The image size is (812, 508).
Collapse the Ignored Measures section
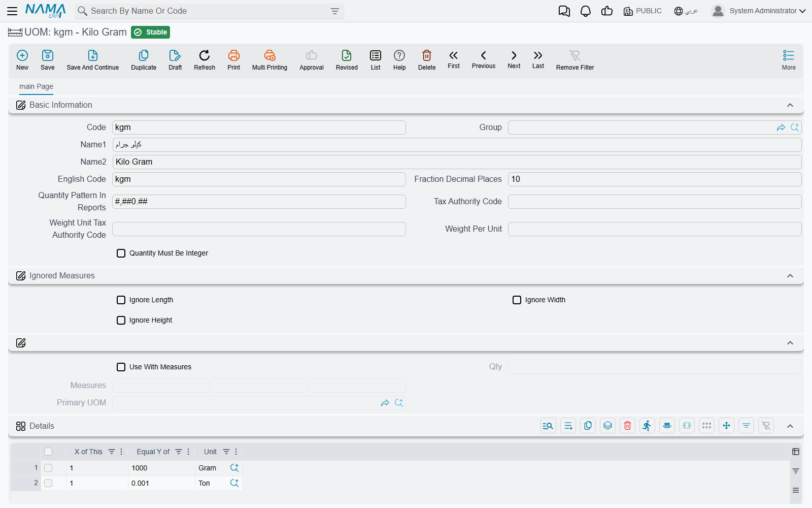790,276
